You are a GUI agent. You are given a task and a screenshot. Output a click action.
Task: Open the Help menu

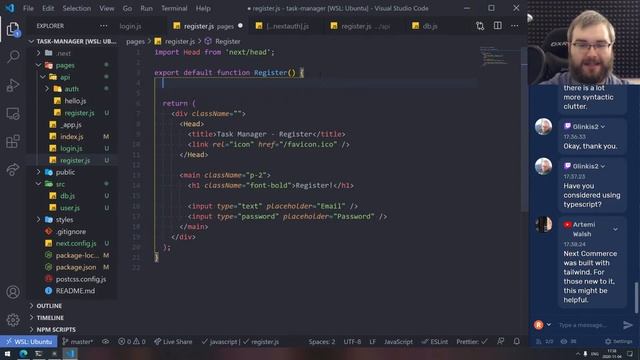click(x=203, y=8)
